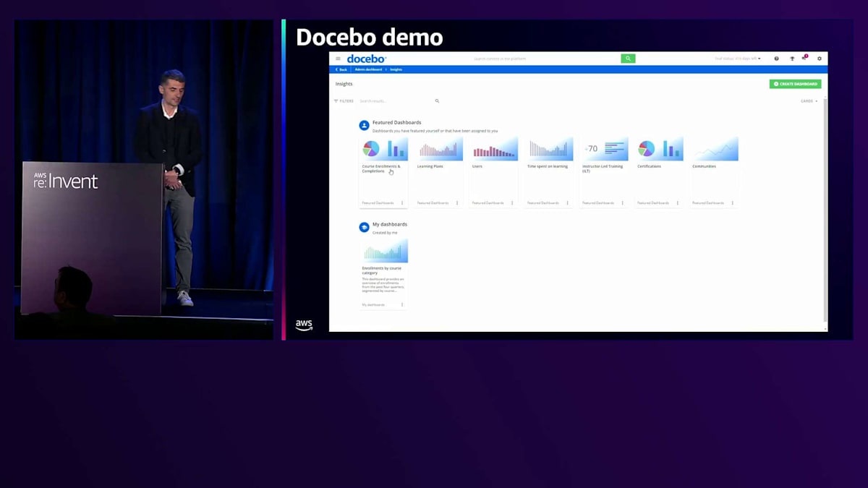Click the magnifier icon in the results search

[437, 101]
